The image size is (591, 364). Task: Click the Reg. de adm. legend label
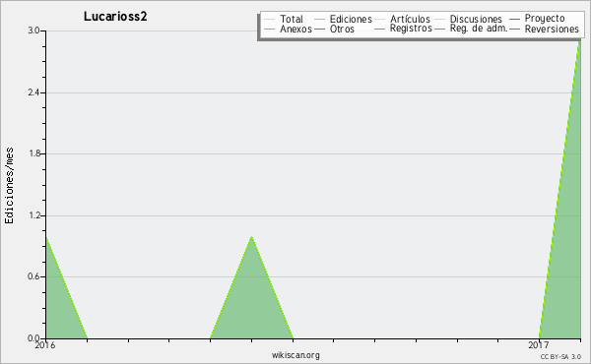coord(479,29)
